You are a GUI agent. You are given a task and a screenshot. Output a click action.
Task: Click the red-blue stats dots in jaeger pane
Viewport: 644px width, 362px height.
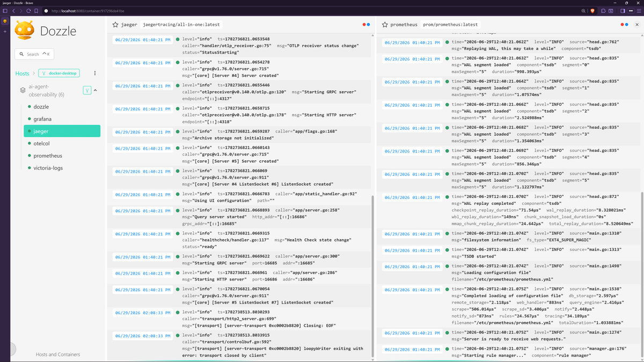(x=366, y=25)
